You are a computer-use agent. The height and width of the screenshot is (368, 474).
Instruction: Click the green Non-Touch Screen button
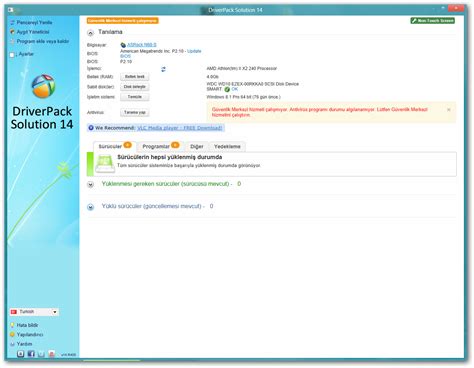click(x=433, y=21)
